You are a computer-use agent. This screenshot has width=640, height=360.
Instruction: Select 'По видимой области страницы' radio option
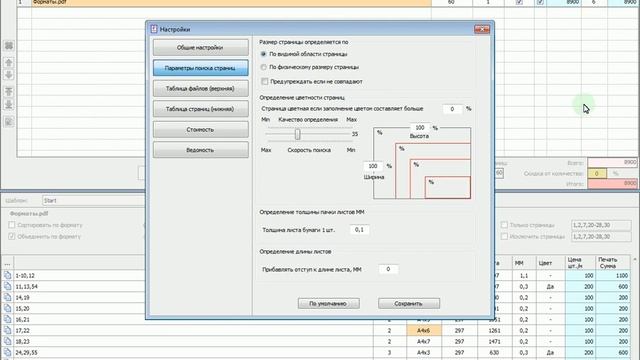[264, 54]
